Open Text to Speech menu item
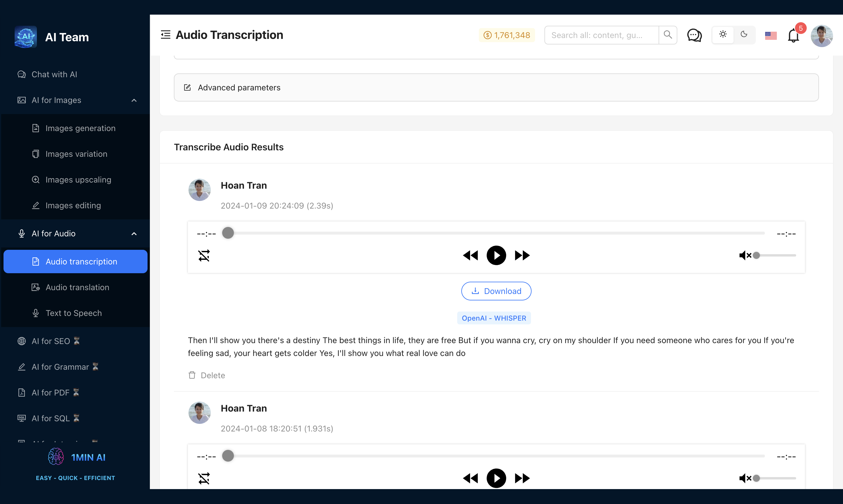The width and height of the screenshot is (843, 504). point(73,313)
